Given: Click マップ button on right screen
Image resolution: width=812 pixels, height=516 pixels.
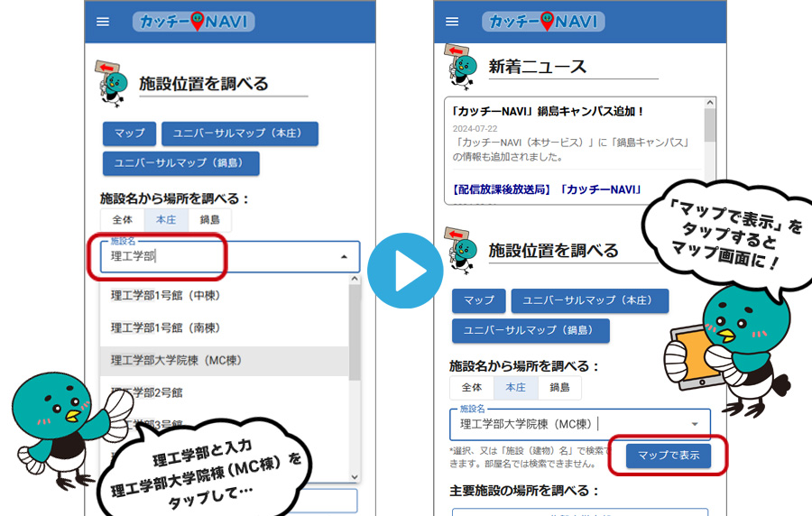Looking at the screenshot, I should [x=479, y=300].
